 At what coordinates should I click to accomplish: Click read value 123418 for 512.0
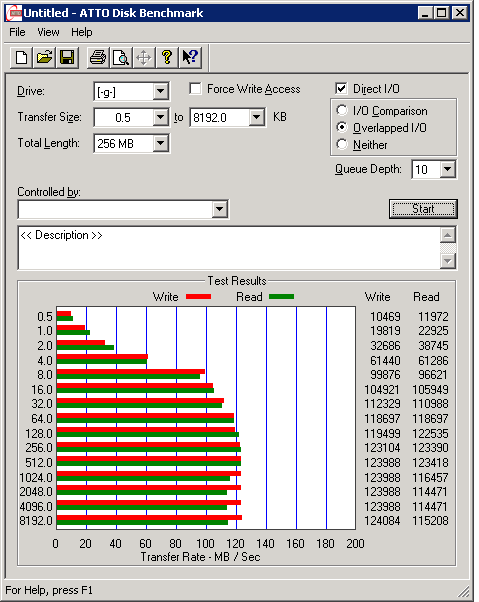[430, 463]
